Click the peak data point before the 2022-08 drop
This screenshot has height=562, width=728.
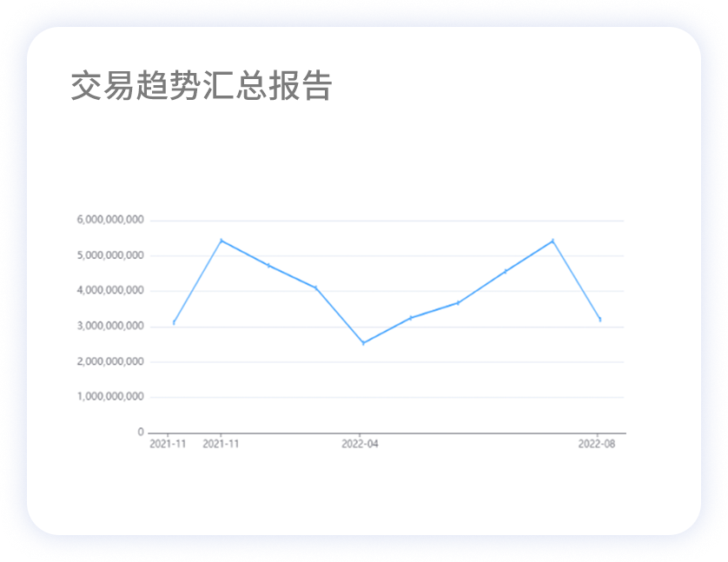pos(553,241)
